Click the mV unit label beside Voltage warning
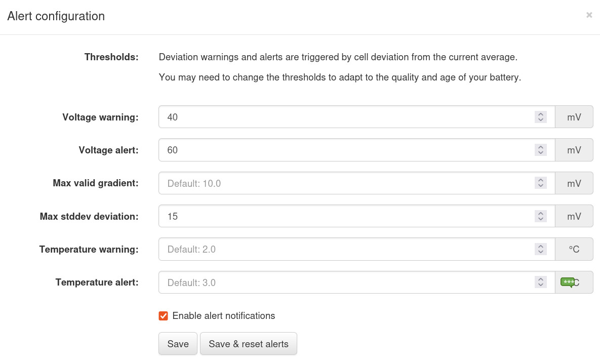 [x=574, y=117]
